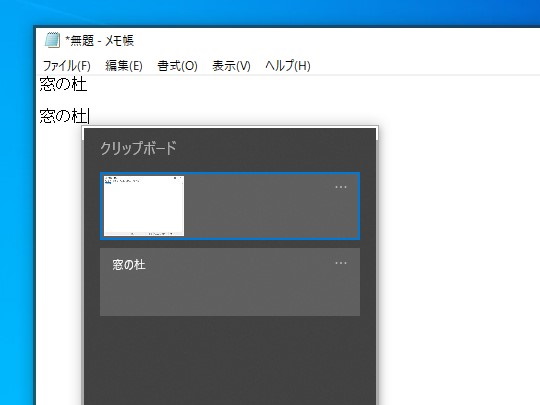Click the *無題 - メモ帳 window title
This screenshot has height=405, width=540.
[x=99, y=41]
